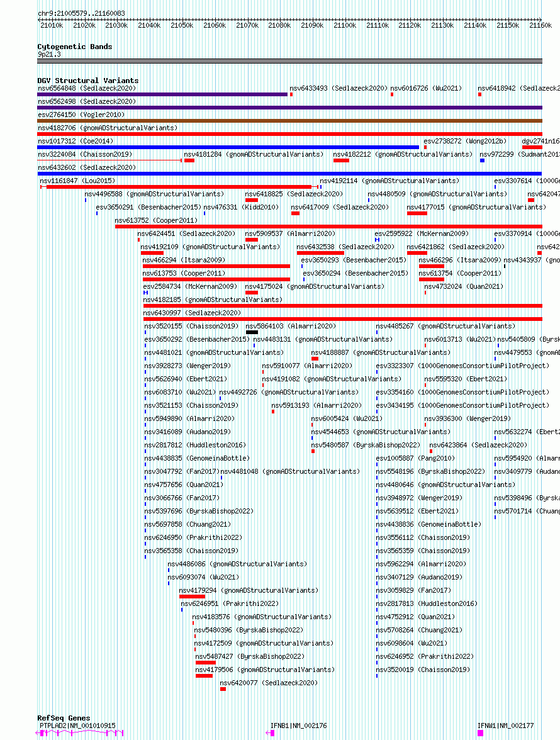Click the nsv3520019 (Chaisson2019) label
560x740 pixels.
tap(423, 670)
